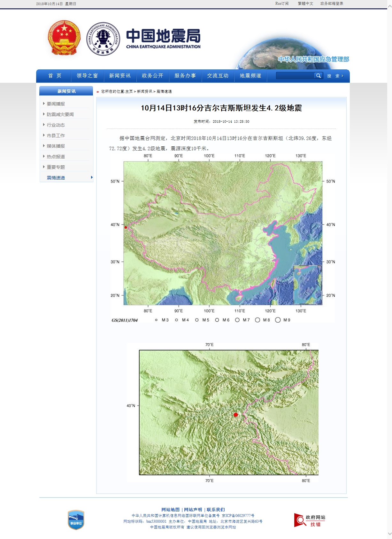Switch to 繁體中文 version
Viewport: 392px width, 539px height.
[x=305, y=4]
